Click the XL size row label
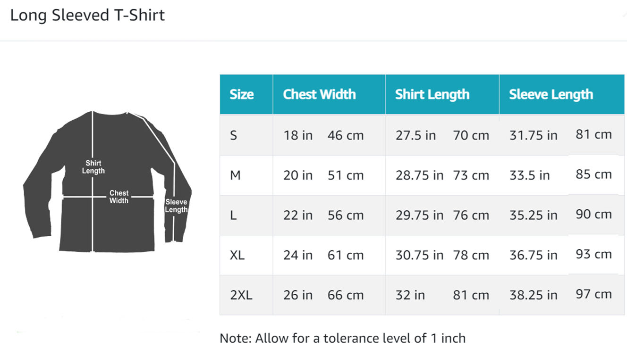This screenshot has height=364, width=627. tap(237, 255)
